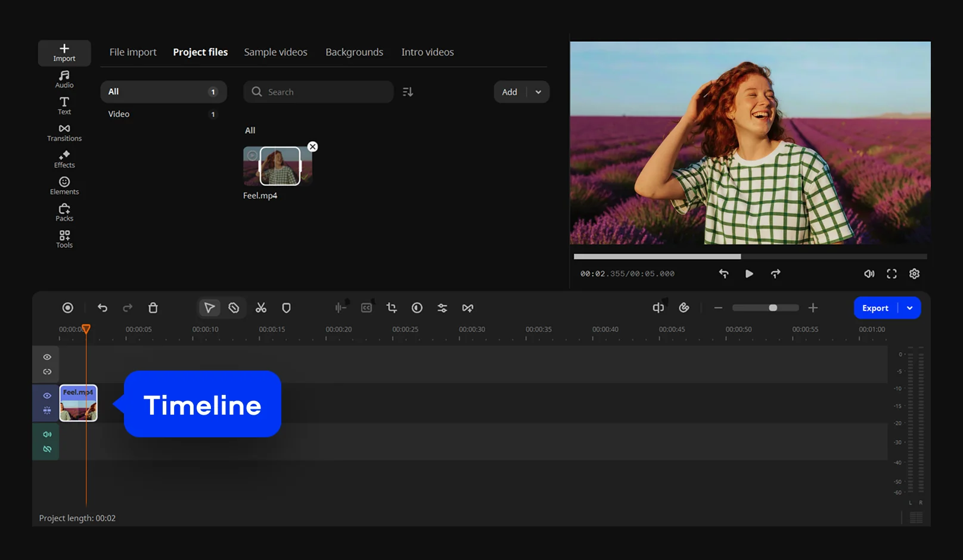Open player settings gear icon
This screenshot has height=560, width=963.
pyautogui.click(x=914, y=273)
